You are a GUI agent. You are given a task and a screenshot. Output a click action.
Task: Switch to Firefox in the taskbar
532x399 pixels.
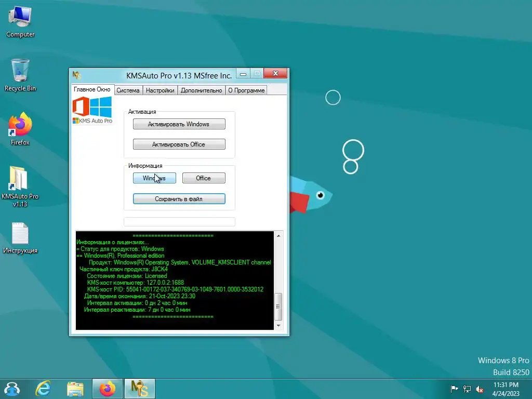(107, 389)
